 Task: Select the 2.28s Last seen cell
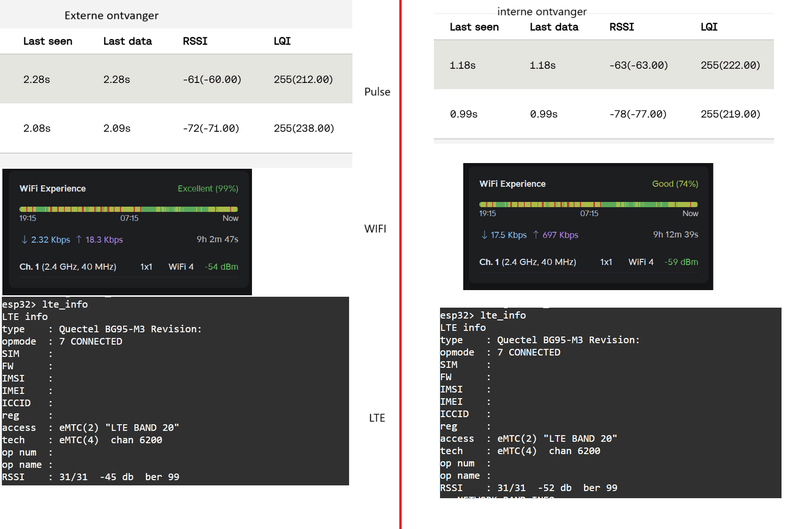36,80
